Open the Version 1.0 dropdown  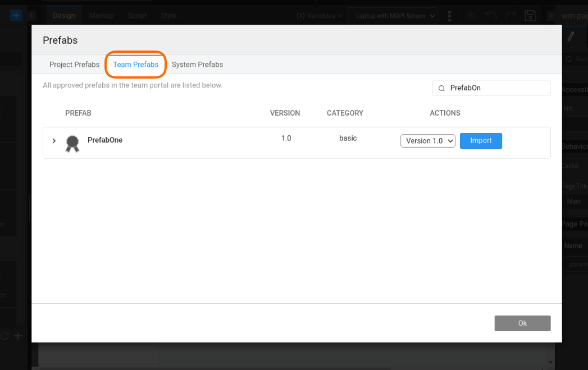[427, 141]
